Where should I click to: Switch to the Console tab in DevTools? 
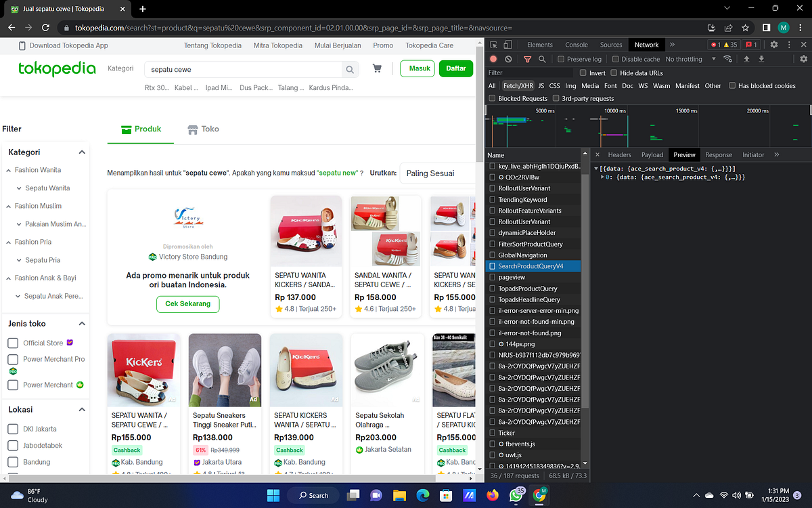[576, 44]
